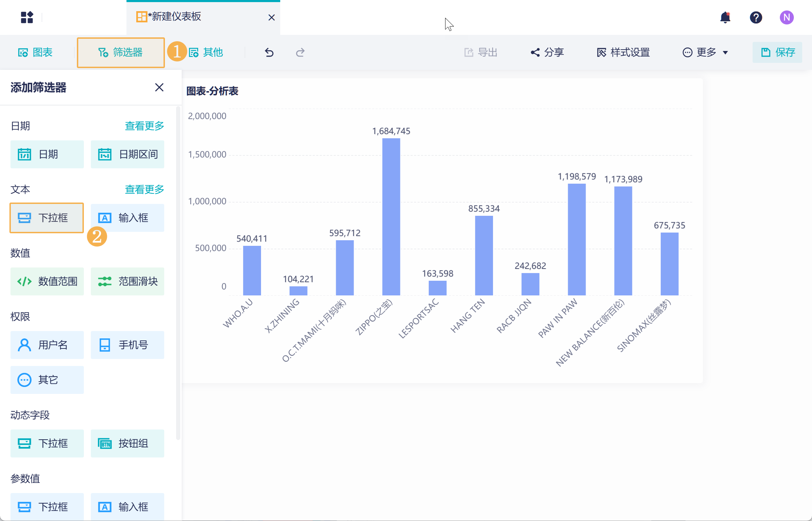Expand the 更多 dropdown
The image size is (812, 521).
coord(705,52)
